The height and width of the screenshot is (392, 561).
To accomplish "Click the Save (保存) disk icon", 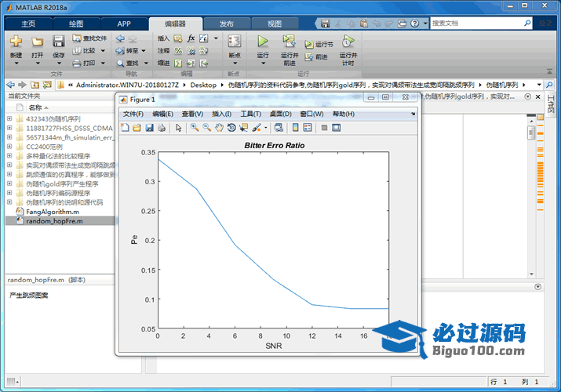I will coord(59,42).
